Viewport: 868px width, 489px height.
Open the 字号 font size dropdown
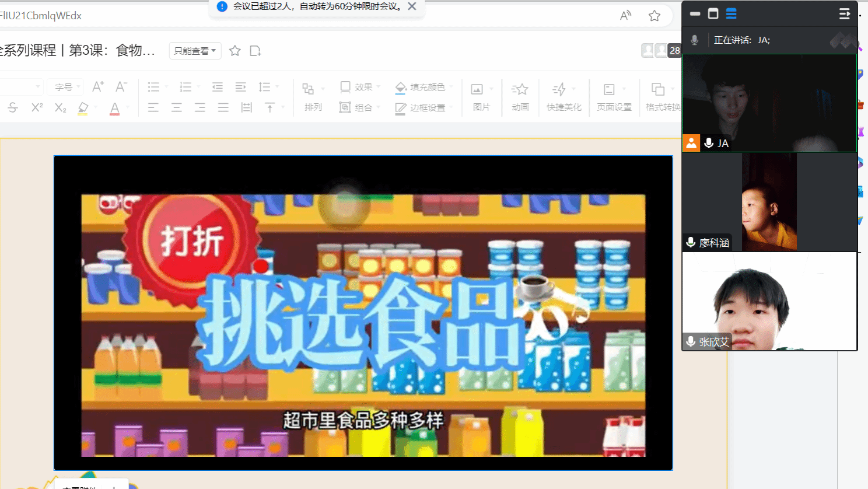[65, 87]
